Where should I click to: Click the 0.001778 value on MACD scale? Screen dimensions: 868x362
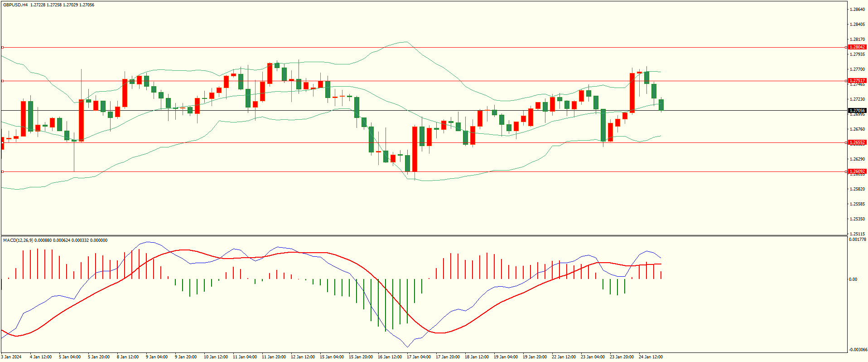click(857, 240)
